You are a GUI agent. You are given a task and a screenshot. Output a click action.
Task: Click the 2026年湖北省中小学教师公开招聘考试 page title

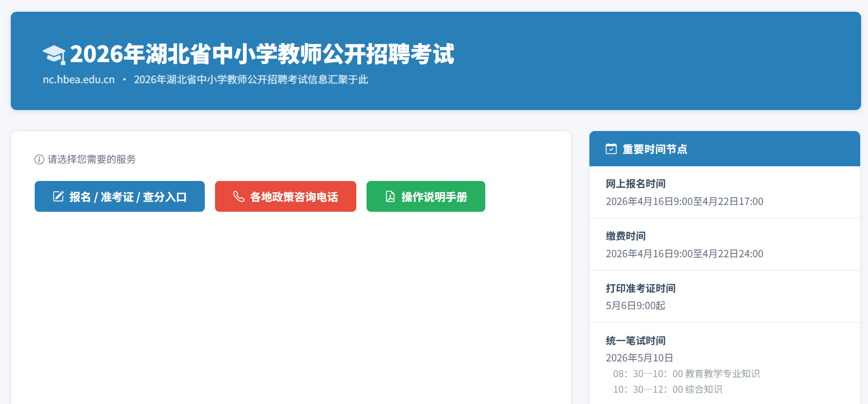point(262,54)
